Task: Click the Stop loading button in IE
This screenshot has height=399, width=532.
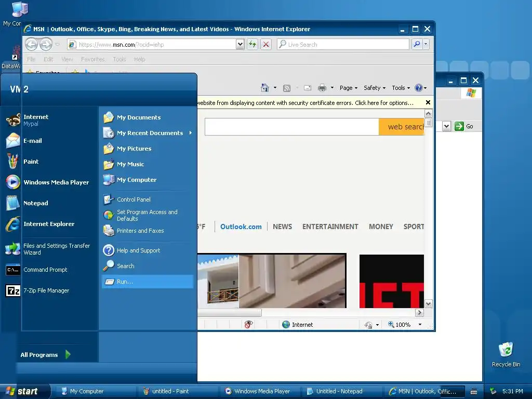Action: (266, 44)
